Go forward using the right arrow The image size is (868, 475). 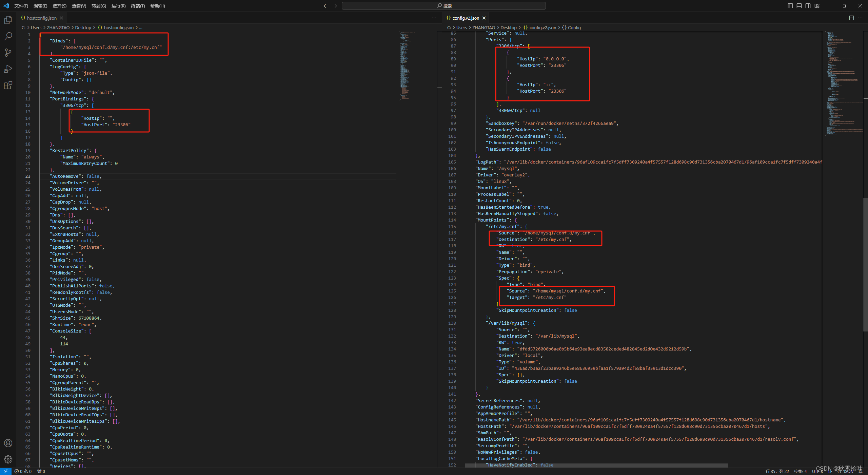click(335, 6)
